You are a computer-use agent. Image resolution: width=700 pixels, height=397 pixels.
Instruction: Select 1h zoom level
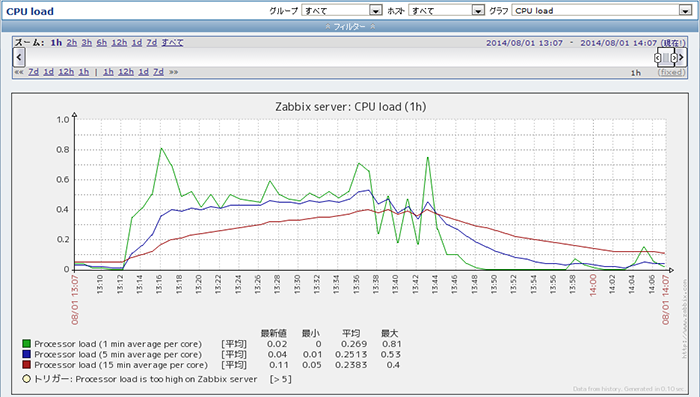point(56,42)
